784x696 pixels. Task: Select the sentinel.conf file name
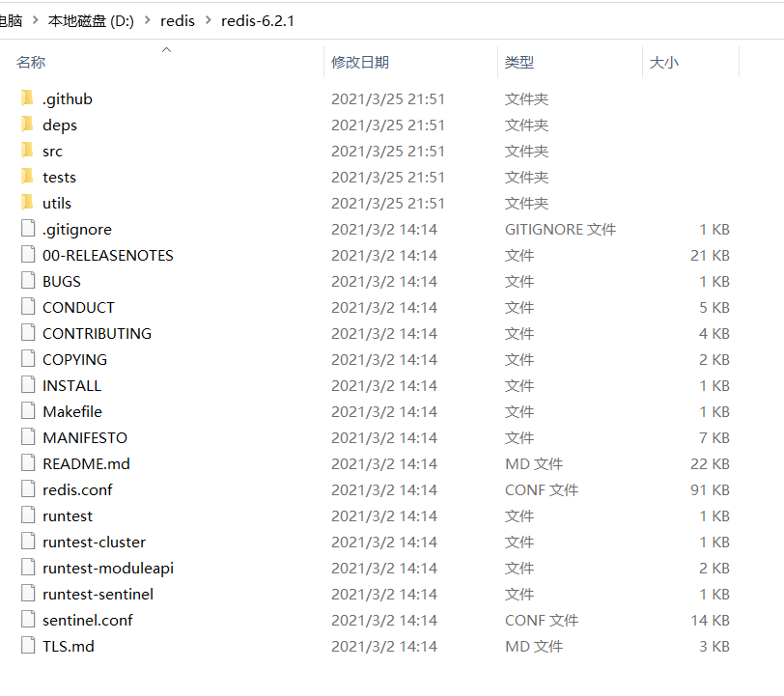[88, 620]
